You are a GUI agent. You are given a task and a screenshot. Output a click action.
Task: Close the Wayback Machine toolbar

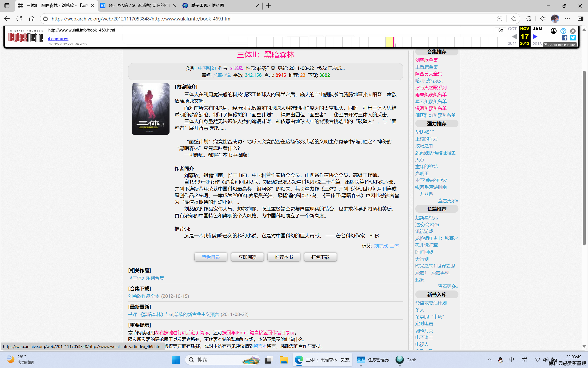pos(573,31)
